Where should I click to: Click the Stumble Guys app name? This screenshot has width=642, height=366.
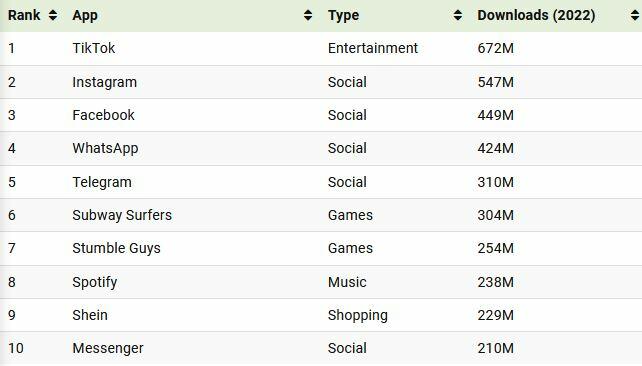[116, 248]
